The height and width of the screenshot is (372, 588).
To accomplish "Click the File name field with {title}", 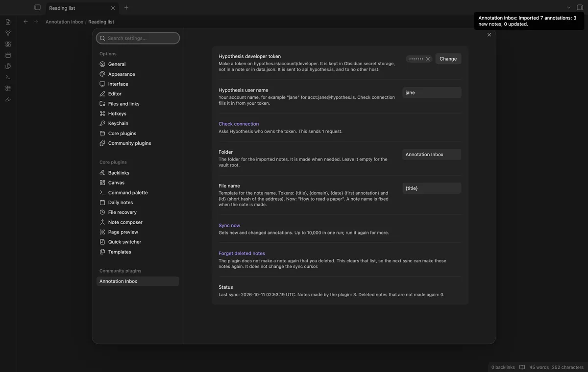I will [432, 188].
